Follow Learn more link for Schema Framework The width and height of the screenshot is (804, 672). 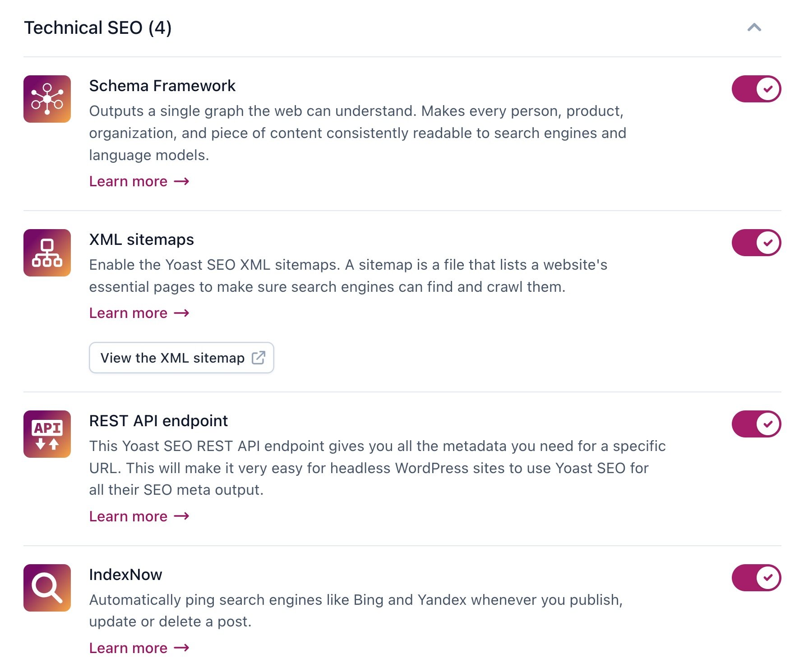(x=128, y=181)
